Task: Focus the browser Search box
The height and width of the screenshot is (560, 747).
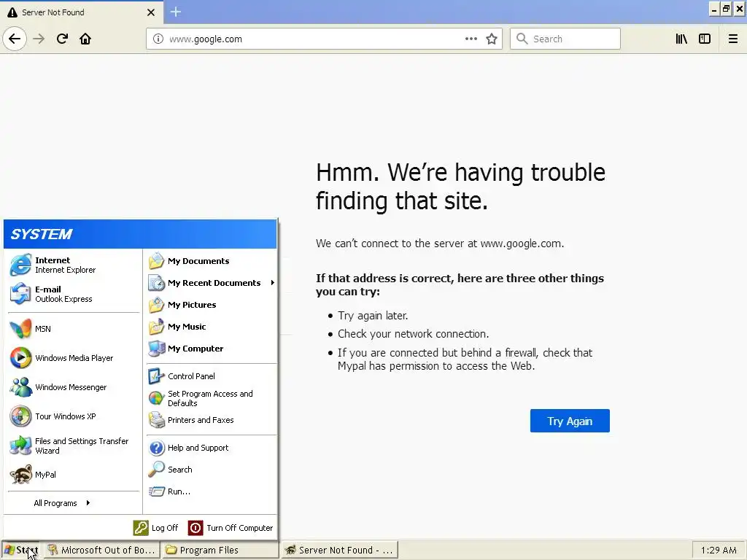Action: tap(565, 39)
